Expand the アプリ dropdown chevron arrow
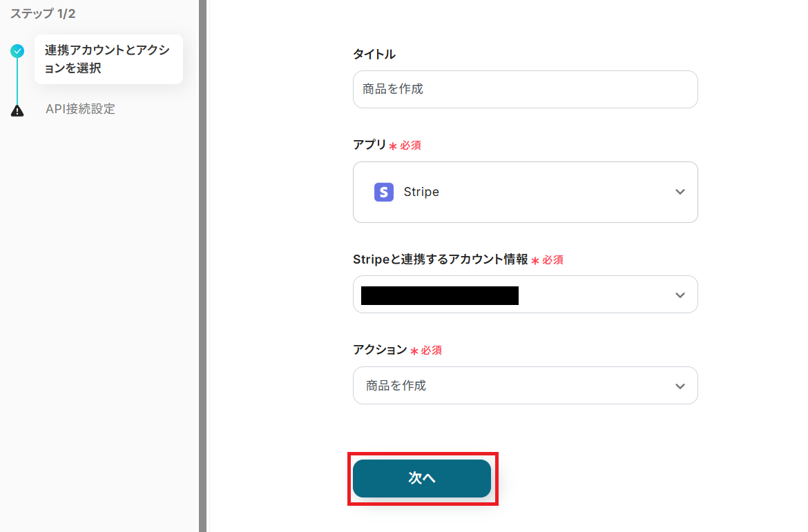 click(680, 192)
